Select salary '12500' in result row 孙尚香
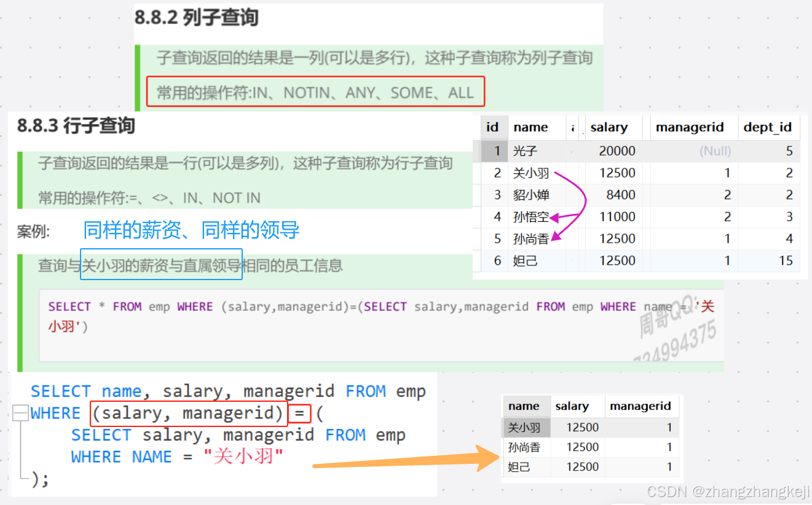Screen dimensions: 812x505 point(578,447)
